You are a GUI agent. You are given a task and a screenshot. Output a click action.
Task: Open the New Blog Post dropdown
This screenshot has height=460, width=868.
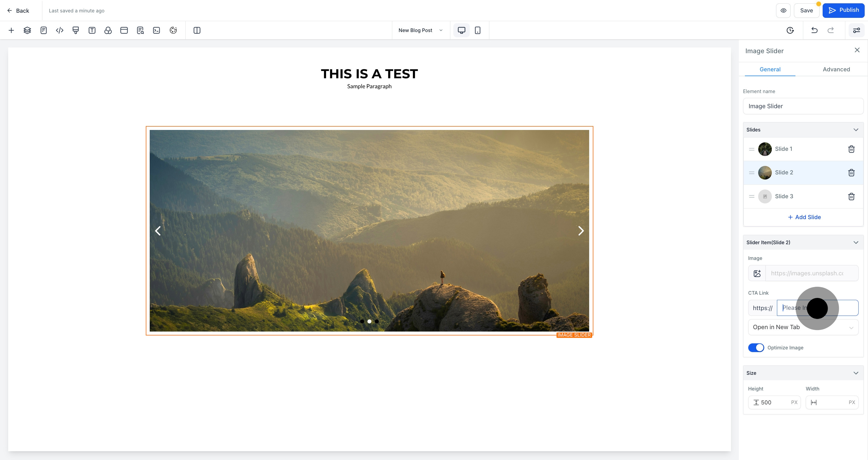pyautogui.click(x=420, y=30)
